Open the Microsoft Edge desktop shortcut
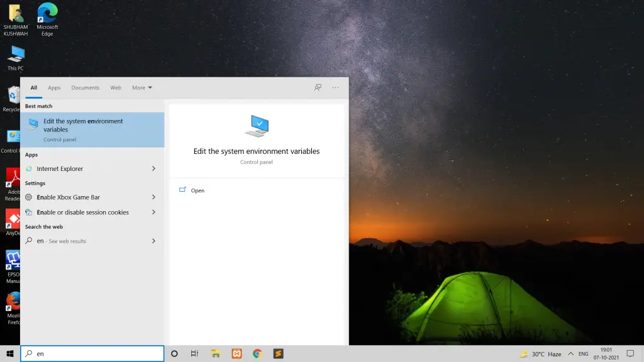The height and width of the screenshot is (362, 644). 47,19
